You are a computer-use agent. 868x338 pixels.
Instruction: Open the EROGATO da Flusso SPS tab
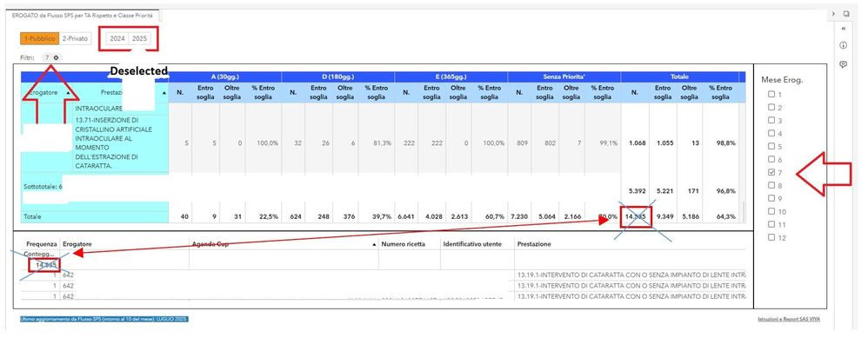point(82,16)
